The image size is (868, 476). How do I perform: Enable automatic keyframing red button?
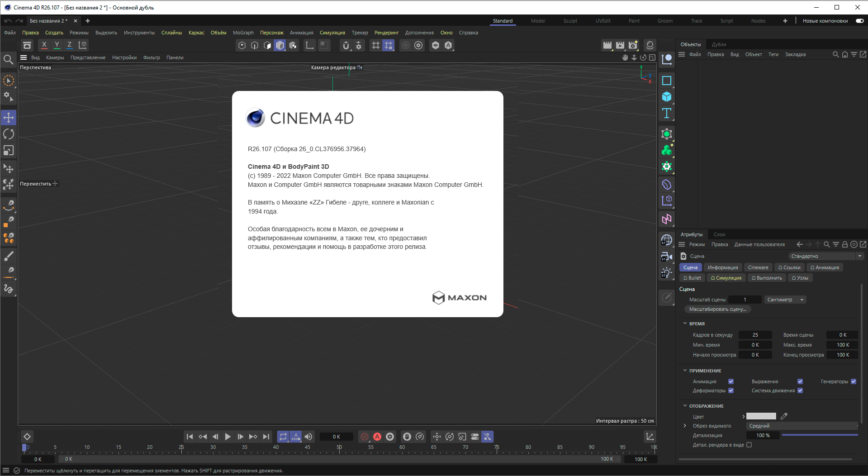pyautogui.click(x=377, y=437)
